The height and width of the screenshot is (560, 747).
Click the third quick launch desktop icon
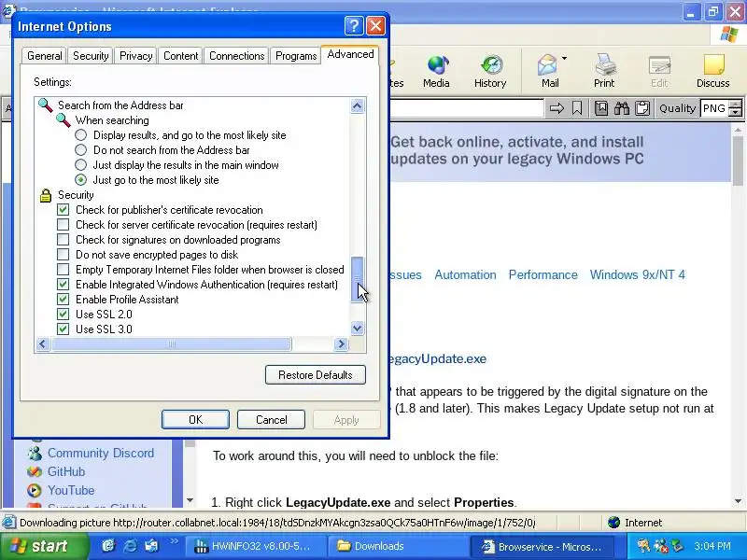tap(151, 546)
